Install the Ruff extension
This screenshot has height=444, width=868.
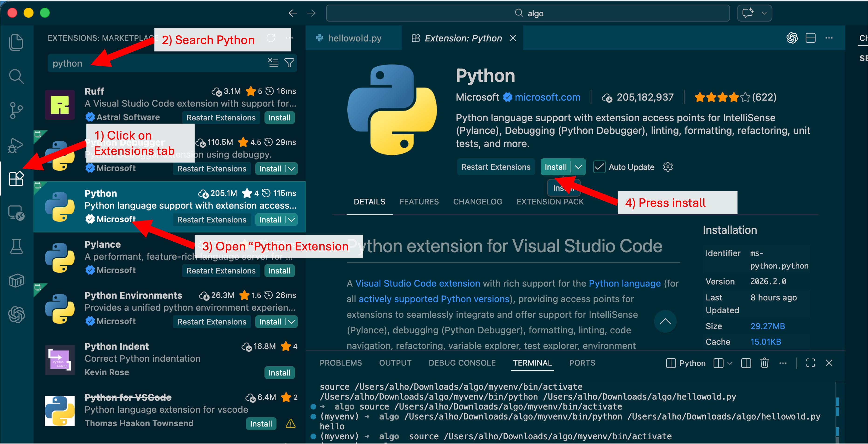(279, 118)
